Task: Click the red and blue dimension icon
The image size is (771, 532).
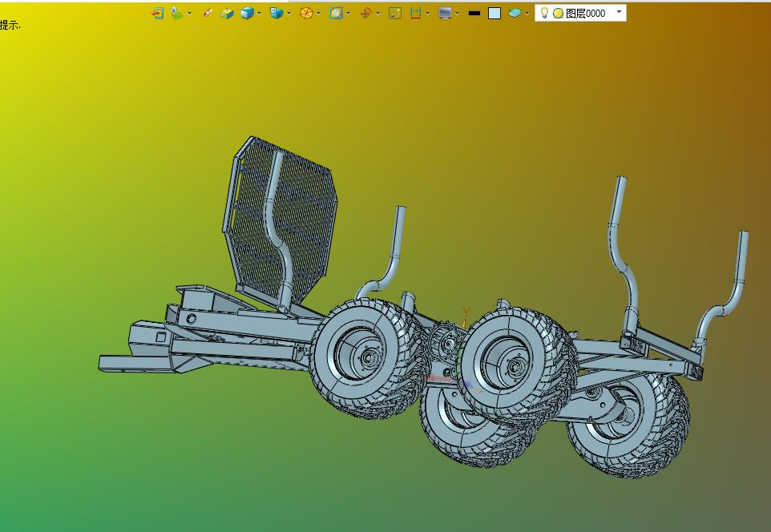Action: [415, 13]
